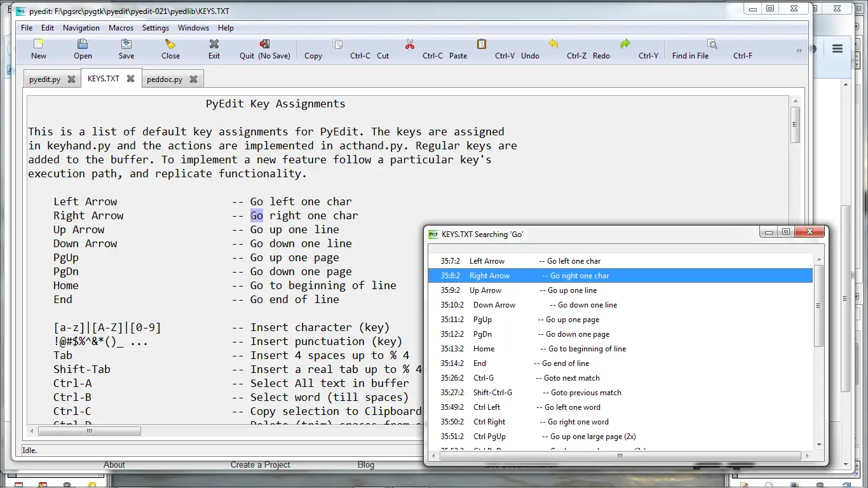Click search results scrollbar up arrow
This screenshot has height=488, width=868.
point(818,259)
